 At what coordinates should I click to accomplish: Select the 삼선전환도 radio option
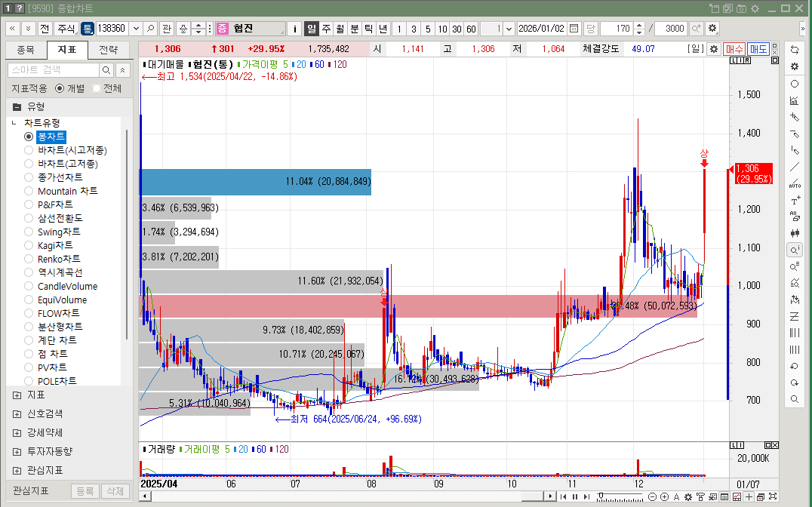pyautogui.click(x=29, y=218)
